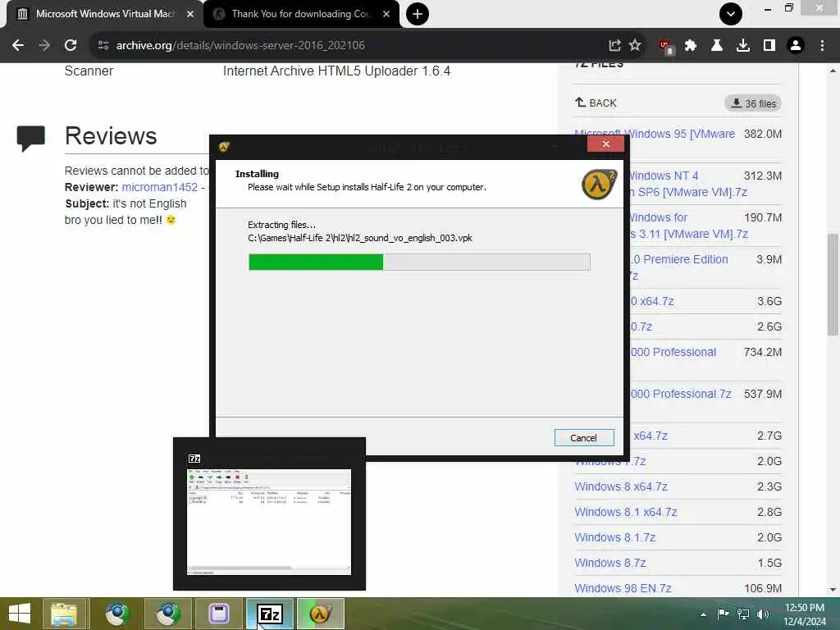Open the browser Downloads icon
Screen dimensions: 840x630
(742, 46)
